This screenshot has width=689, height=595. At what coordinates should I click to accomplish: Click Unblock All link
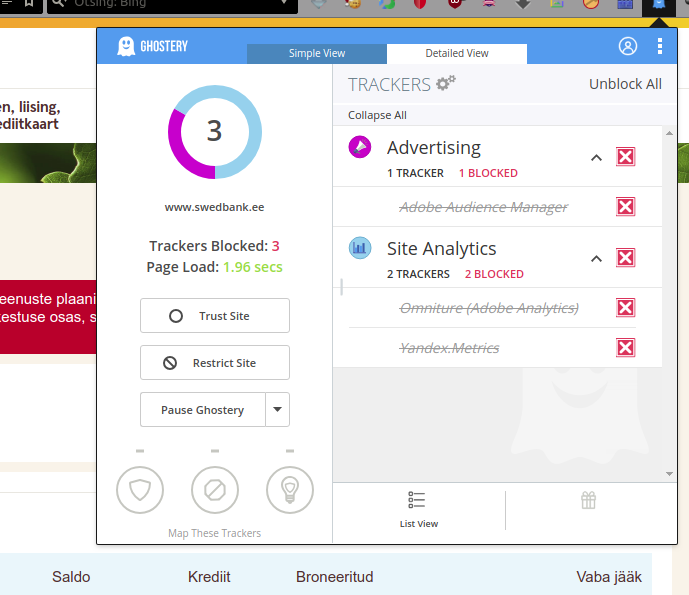point(625,84)
